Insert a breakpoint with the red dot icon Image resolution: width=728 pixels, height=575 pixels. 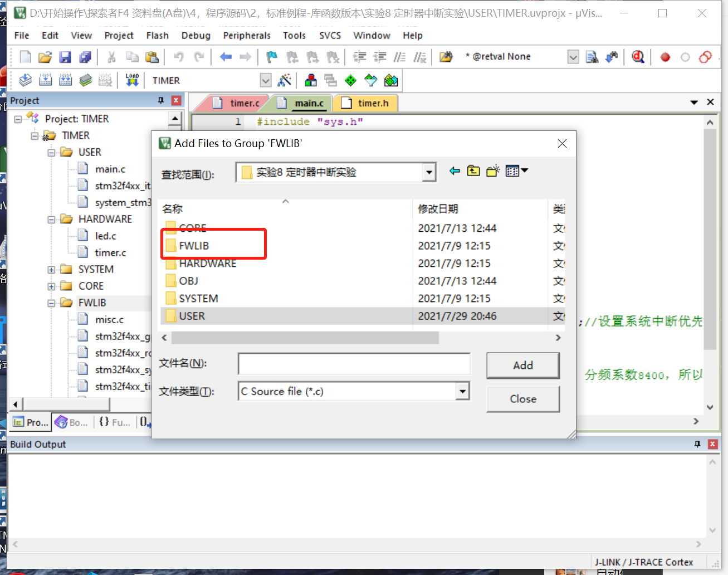tap(665, 57)
